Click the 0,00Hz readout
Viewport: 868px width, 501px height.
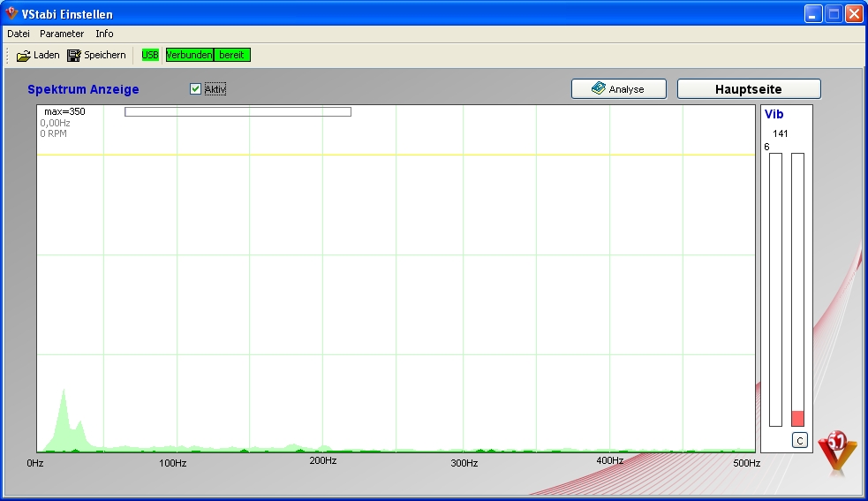pos(55,123)
